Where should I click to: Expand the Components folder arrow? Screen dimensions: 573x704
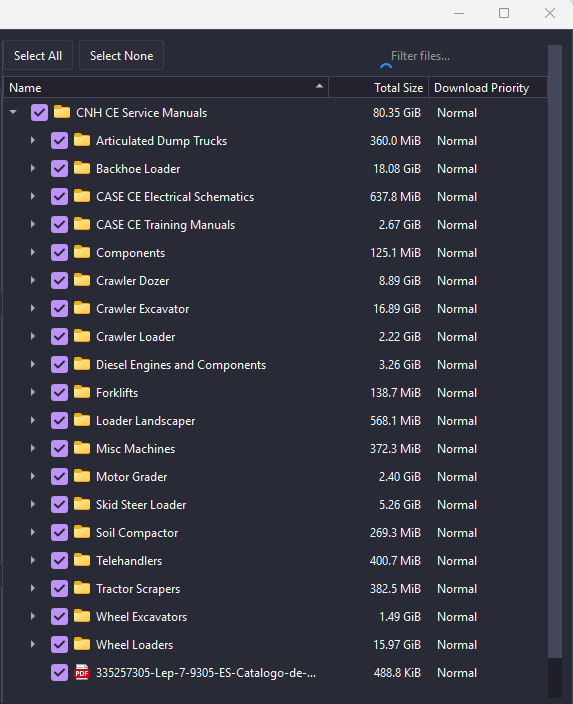pos(33,252)
